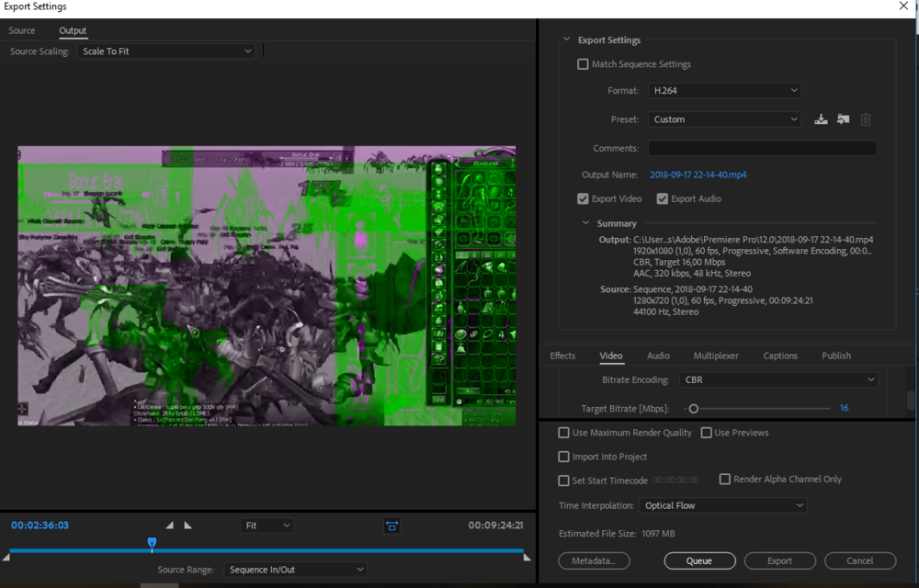Select the Output tab
The width and height of the screenshot is (919, 588).
(x=73, y=30)
